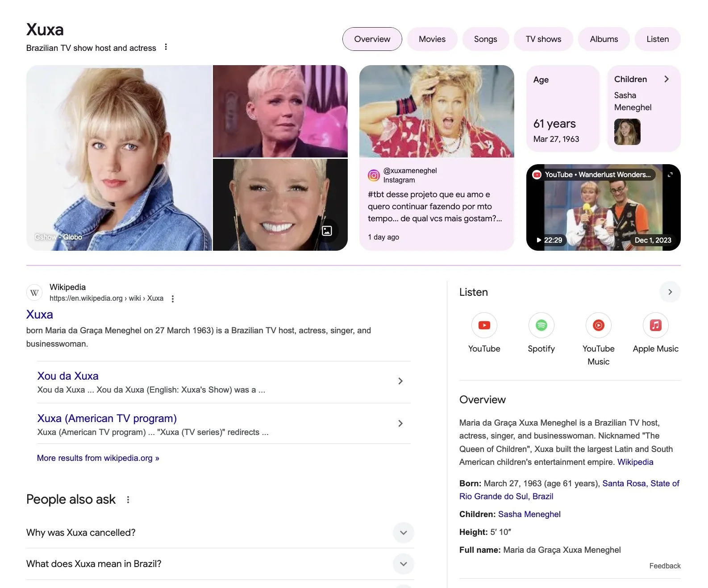Click the Instagram post caption text
Viewport: 708px width, 588px height.
click(435, 206)
